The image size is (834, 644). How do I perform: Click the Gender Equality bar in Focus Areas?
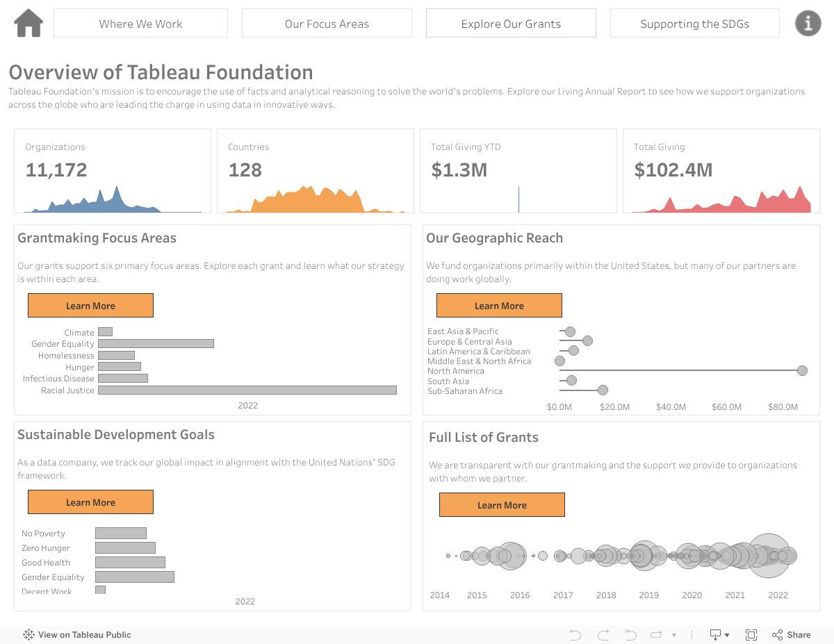(156, 343)
